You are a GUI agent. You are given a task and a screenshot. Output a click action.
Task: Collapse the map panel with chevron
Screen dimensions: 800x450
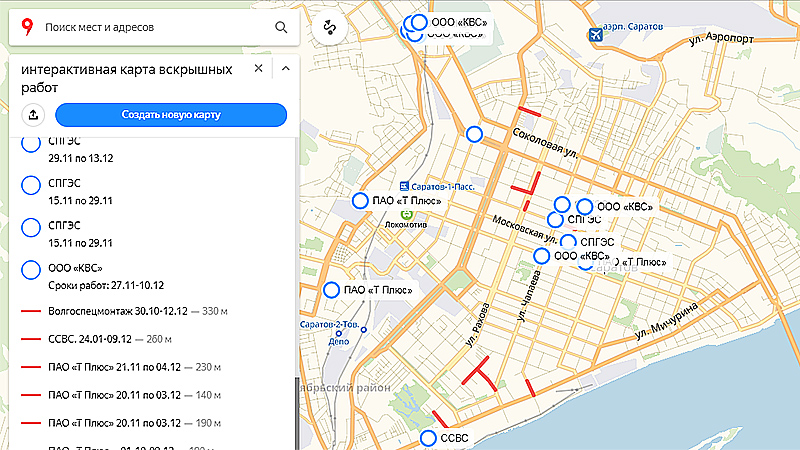(x=285, y=69)
